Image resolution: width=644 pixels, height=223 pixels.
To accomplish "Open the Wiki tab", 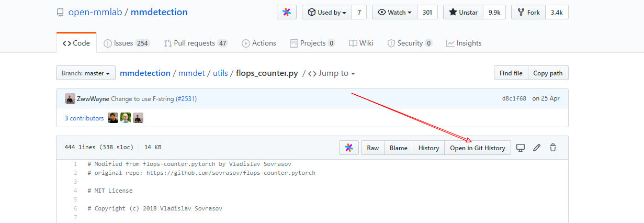I will point(361,43).
